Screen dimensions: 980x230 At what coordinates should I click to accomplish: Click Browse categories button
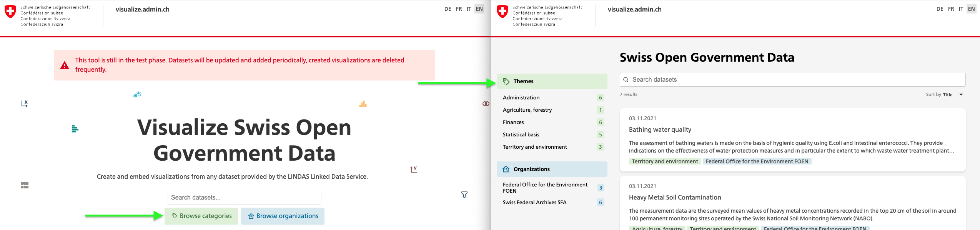tap(201, 216)
